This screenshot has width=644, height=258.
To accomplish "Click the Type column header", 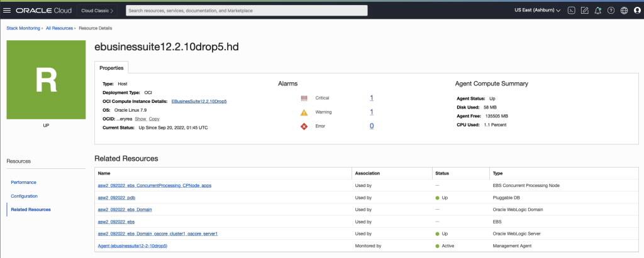I will click(497, 173).
